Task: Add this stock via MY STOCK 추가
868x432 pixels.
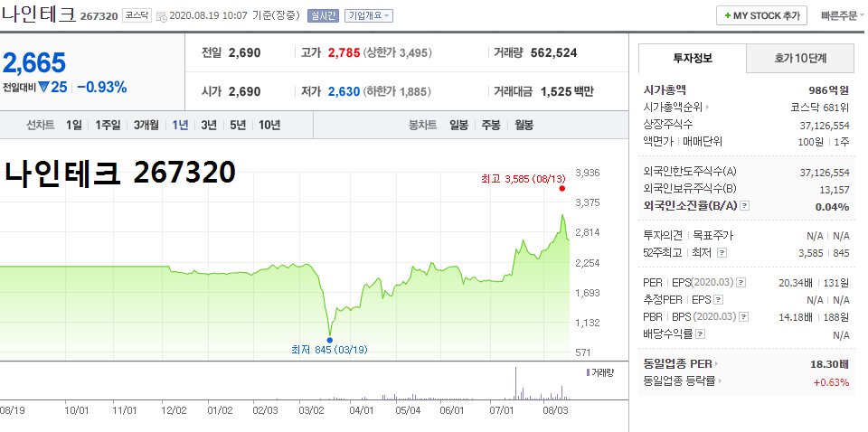Action: pyautogui.click(x=761, y=15)
